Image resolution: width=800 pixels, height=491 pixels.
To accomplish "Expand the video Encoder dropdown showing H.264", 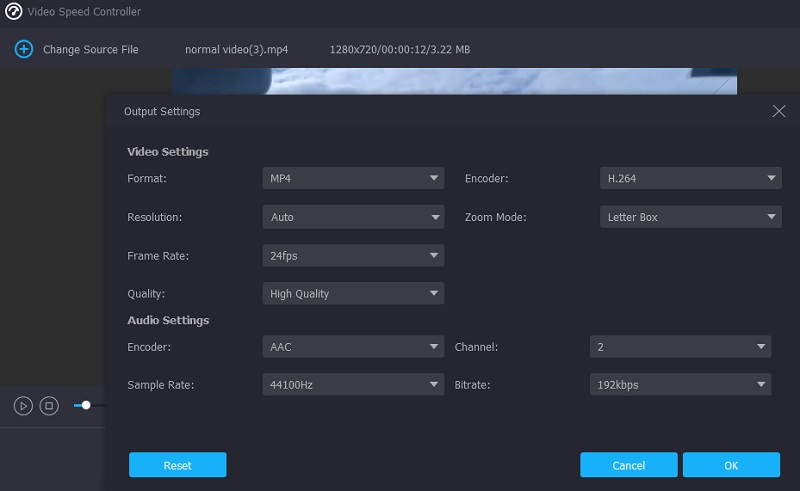I will (690, 179).
